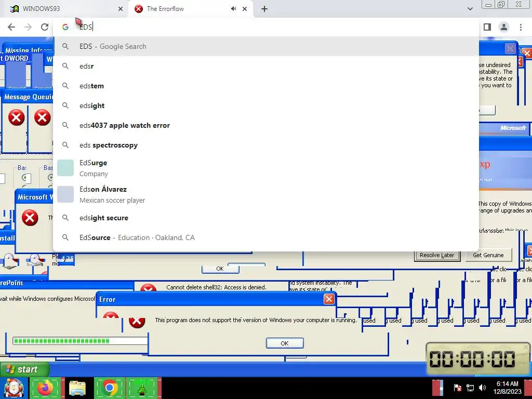Viewport: 532px width, 399px height.
Task: Mute audio on The Errorflow tab
Action: [233, 9]
